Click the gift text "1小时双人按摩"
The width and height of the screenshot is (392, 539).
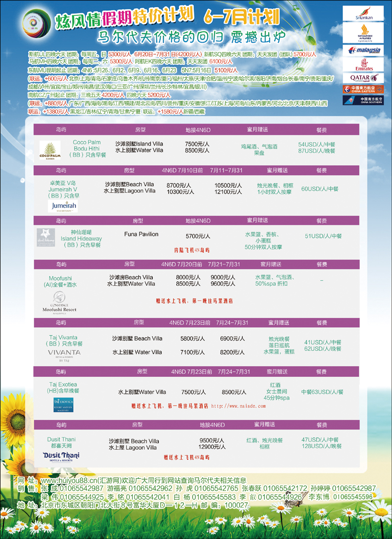275,192
